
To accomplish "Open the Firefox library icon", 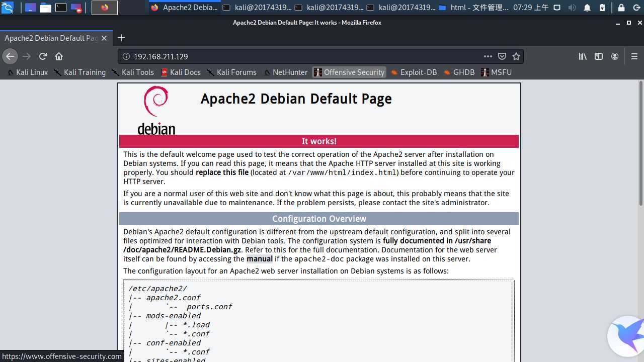I will pos(583,56).
